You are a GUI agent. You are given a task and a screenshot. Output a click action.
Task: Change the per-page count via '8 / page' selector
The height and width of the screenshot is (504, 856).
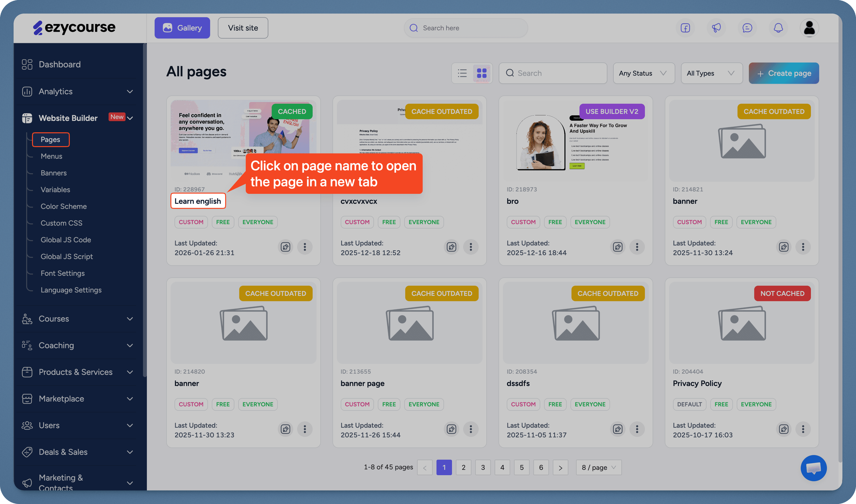pos(598,467)
